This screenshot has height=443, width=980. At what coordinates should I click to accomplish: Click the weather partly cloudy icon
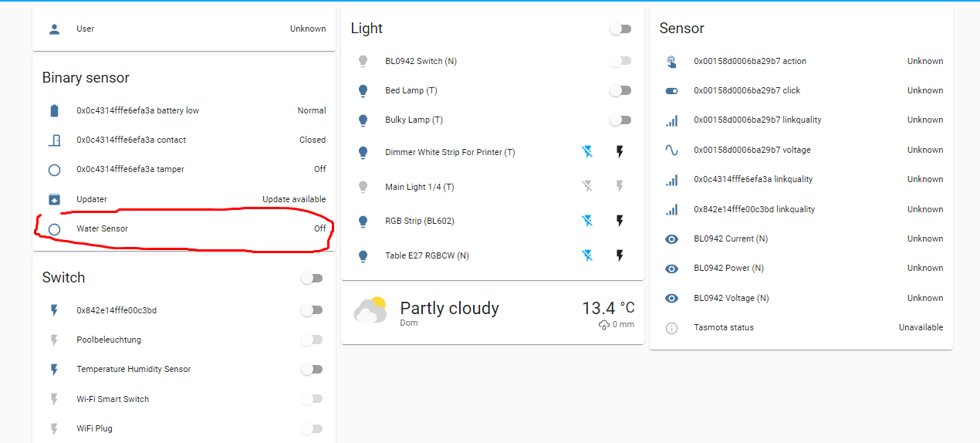[370, 310]
